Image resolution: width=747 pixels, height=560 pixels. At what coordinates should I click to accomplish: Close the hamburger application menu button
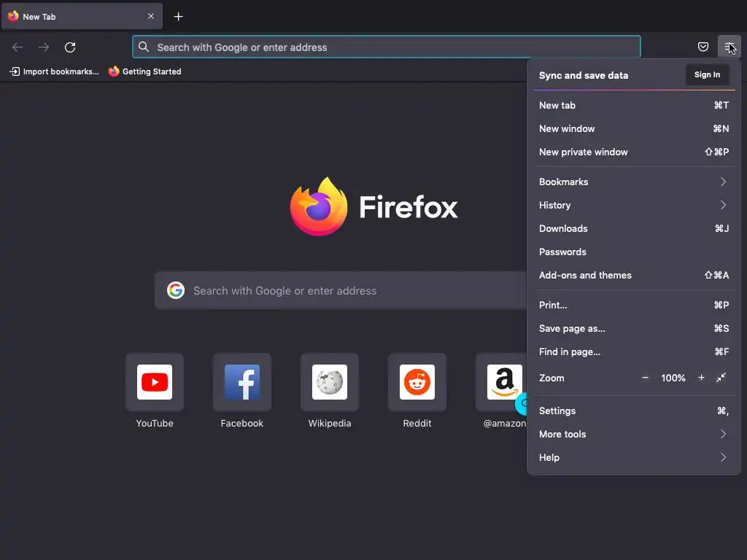[729, 47]
